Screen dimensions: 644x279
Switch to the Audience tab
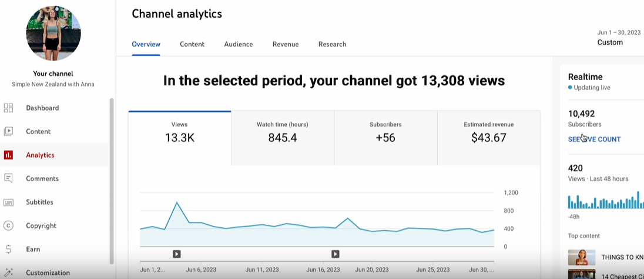(x=239, y=44)
